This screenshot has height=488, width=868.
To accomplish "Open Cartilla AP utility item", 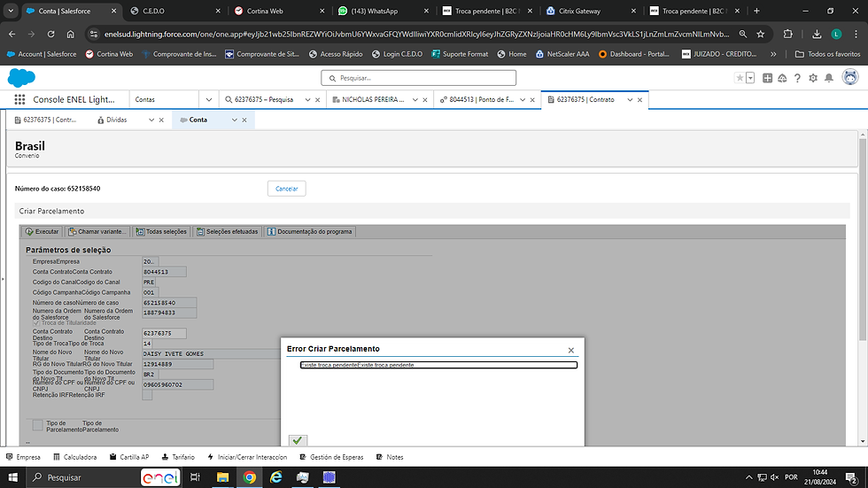I will 129,457.
